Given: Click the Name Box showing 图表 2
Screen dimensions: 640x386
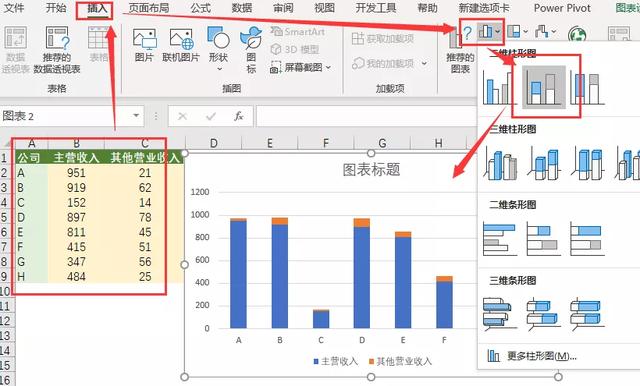Looking at the screenshot, I should tap(65, 116).
